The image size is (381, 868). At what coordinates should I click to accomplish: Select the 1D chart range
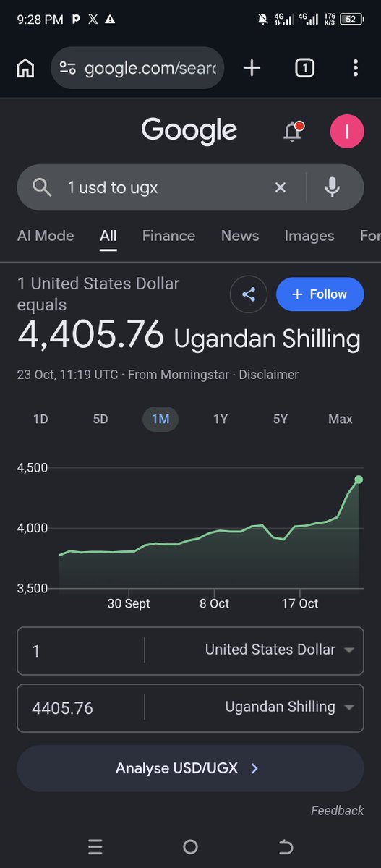coord(40,419)
